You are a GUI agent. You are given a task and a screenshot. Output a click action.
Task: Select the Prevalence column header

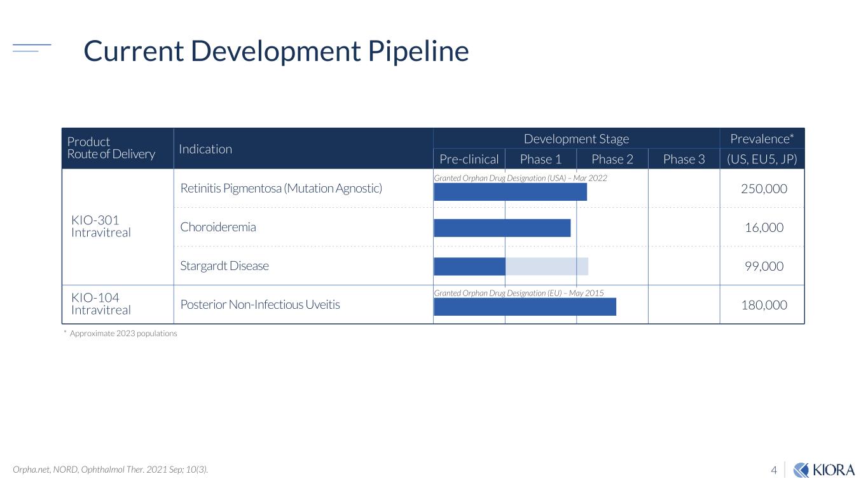click(x=762, y=139)
